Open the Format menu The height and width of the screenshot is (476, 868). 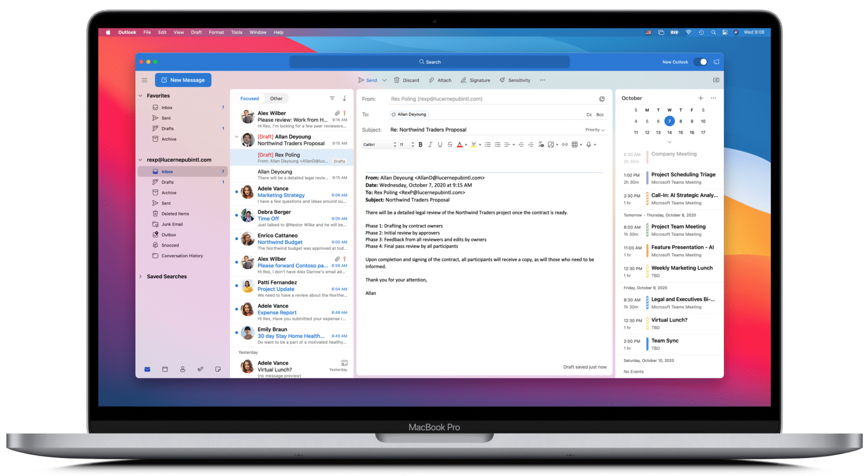(216, 32)
